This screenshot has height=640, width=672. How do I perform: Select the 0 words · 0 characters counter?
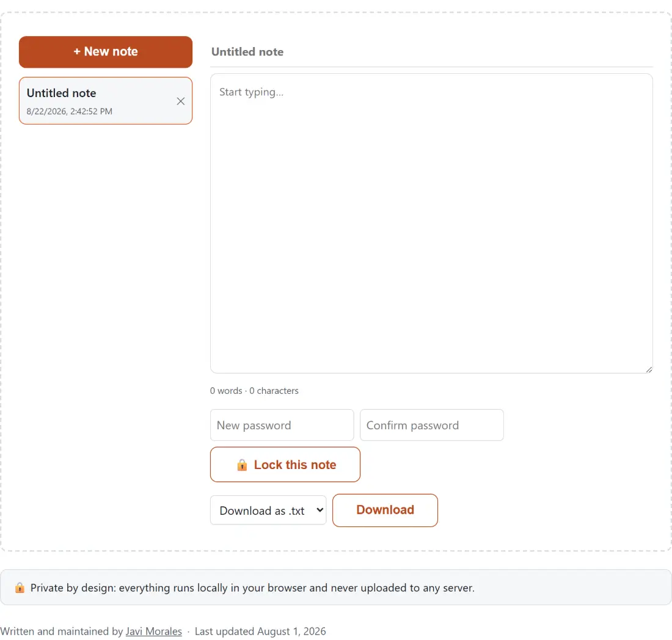coord(254,391)
